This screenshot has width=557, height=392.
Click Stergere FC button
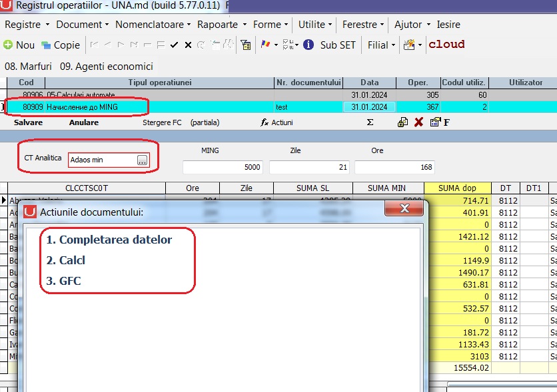[x=162, y=122]
